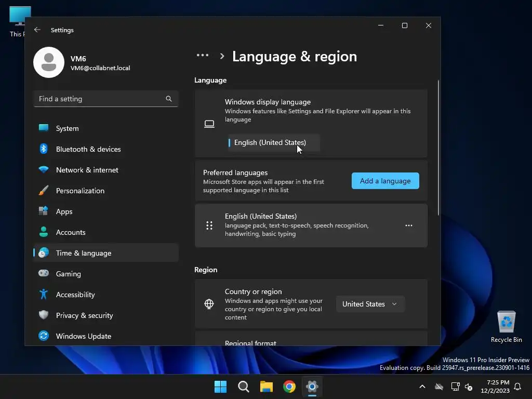Click the Regional format row heading
This screenshot has height=399, width=532.
pyautogui.click(x=250, y=343)
